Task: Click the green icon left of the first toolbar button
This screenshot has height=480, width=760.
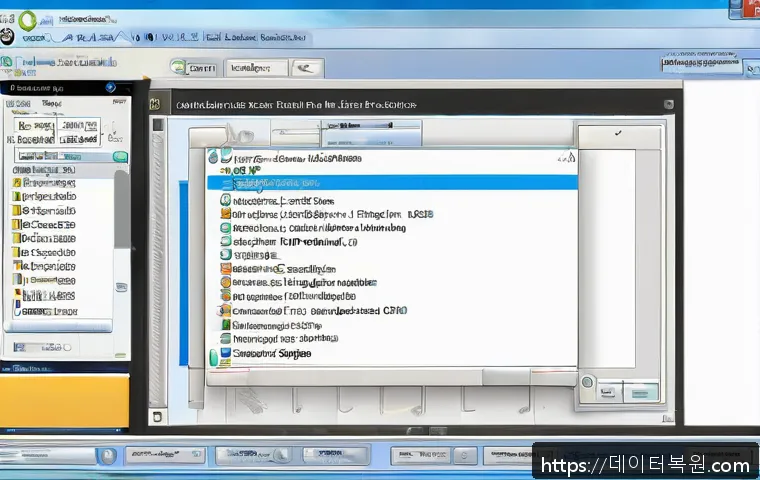Action: tap(178, 68)
